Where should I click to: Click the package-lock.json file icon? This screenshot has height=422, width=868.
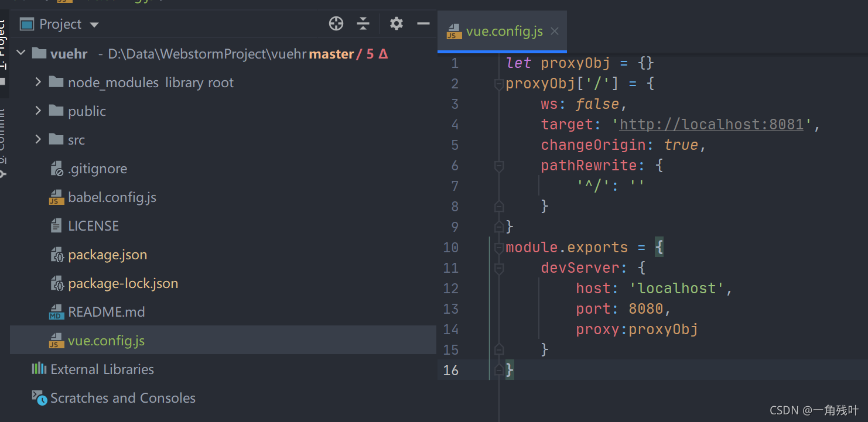point(57,283)
